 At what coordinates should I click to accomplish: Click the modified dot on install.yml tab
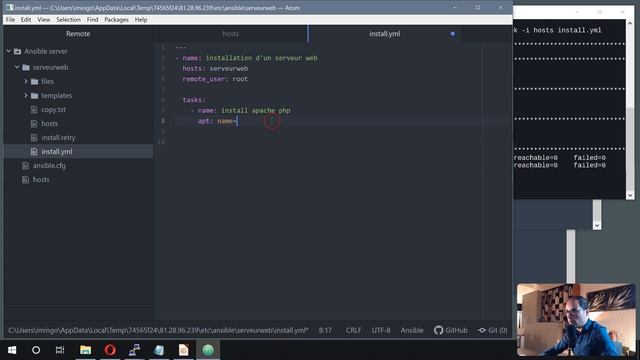[x=453, y=34]
